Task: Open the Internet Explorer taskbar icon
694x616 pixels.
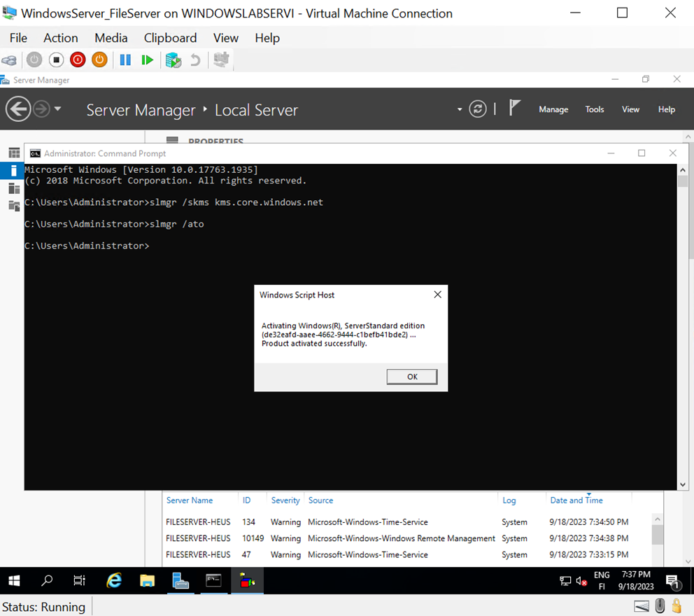Action: pos(113,581)
